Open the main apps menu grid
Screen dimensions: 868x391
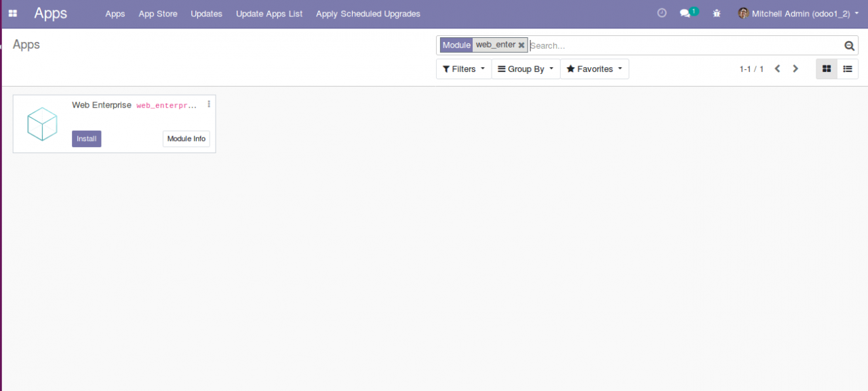click(x=12, y=13)
